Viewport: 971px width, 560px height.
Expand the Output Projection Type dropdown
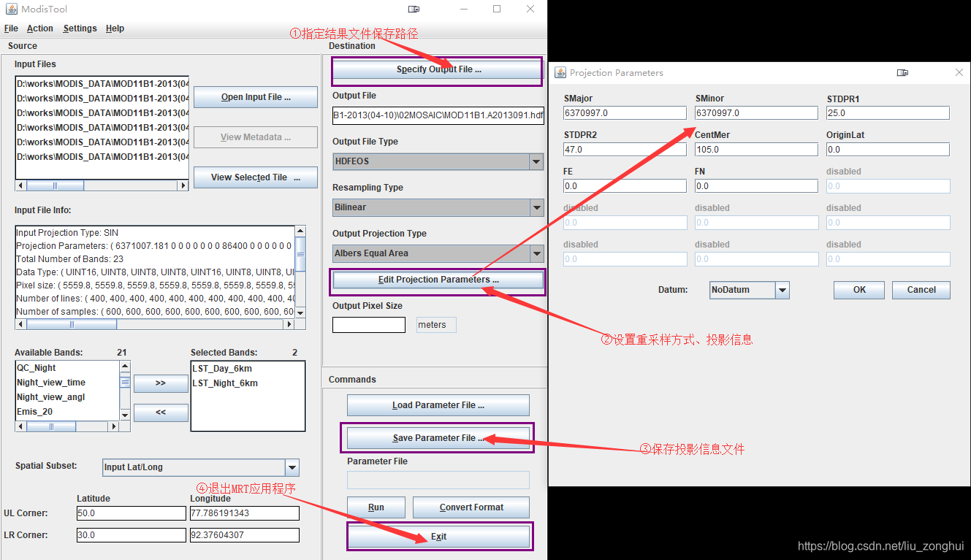click(536, 253)
